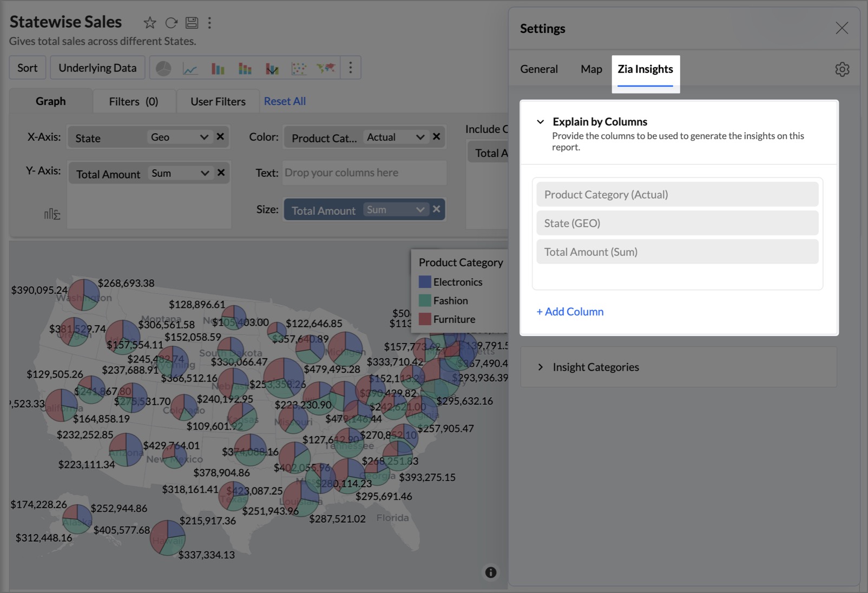Remove State from X-Axis
The height and width of the screenshot is (593, 868).
(220, 137)
